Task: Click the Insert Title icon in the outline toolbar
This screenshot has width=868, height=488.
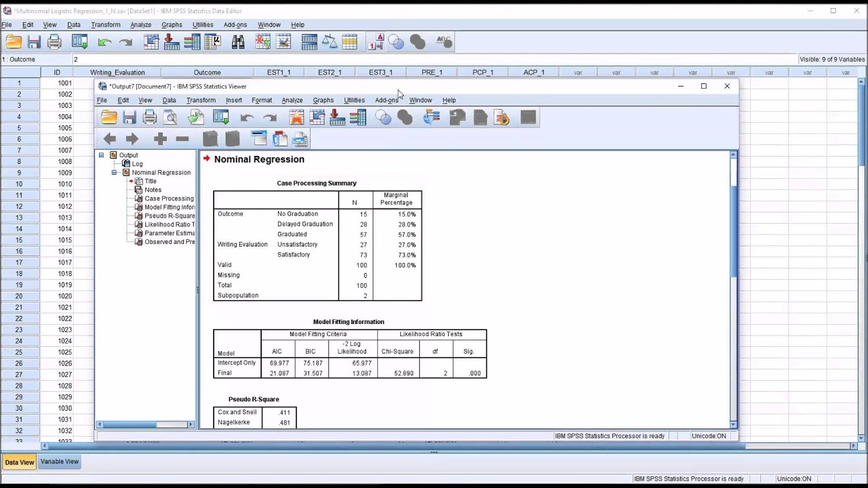Action: [279, 139]
